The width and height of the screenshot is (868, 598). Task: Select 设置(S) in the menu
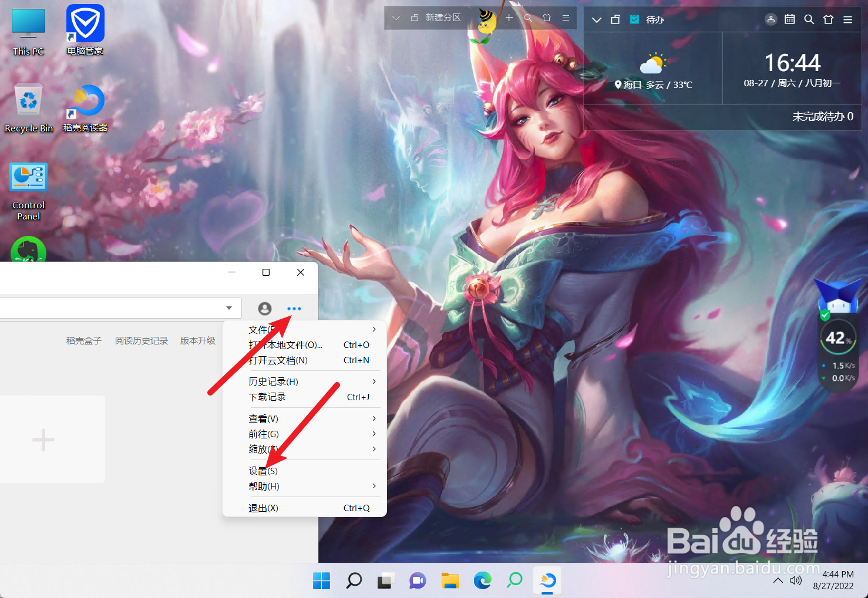(304, 471)
